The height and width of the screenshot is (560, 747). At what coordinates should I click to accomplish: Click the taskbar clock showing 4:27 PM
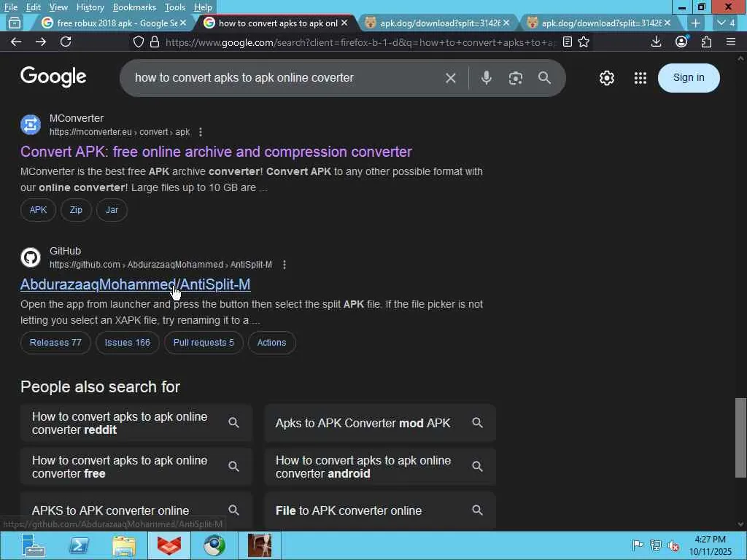[710, 545]
